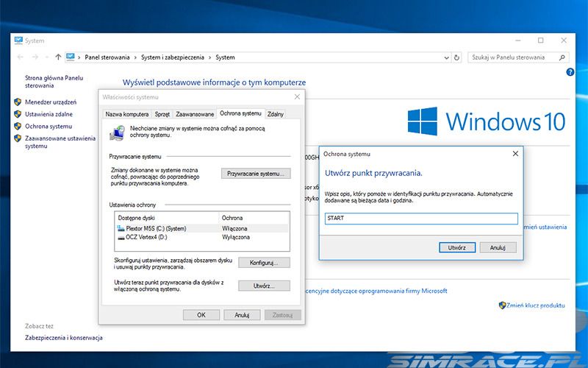Image resolution: width=588 pixels, height=368 pixels.
Task: Open the Zaawansowane tab
Action: coord(195,114)
